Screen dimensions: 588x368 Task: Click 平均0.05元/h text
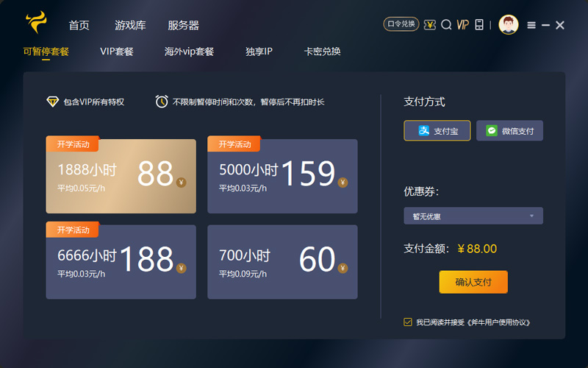coord(82,188)
